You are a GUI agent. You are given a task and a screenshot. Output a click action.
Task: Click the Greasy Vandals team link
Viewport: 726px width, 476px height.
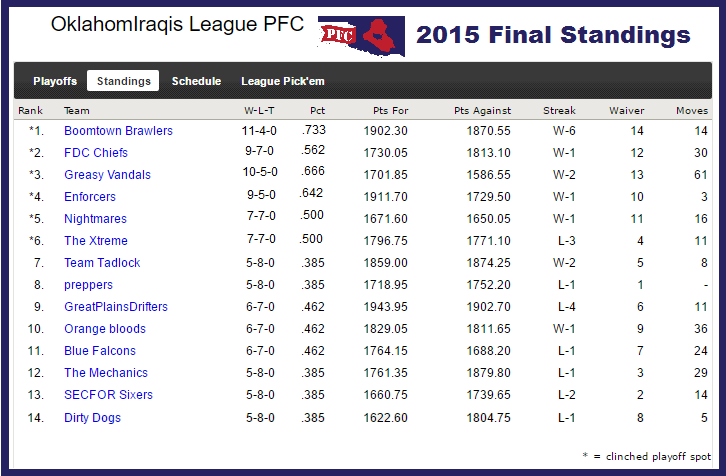point(107,175)
